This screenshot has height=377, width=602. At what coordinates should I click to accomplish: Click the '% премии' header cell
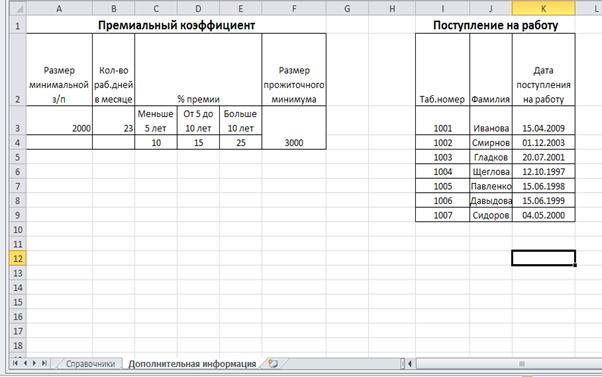[x=198, y=70]
